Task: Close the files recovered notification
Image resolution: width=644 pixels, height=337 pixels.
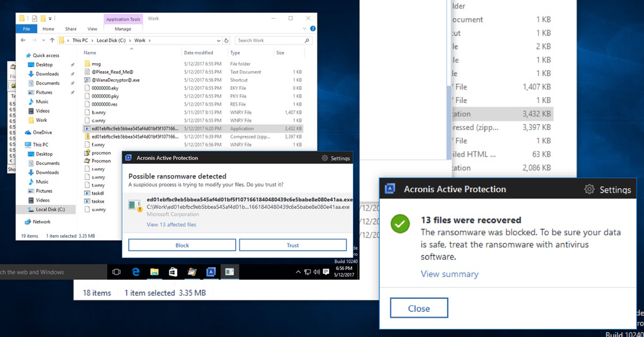Action: point(419,308)
